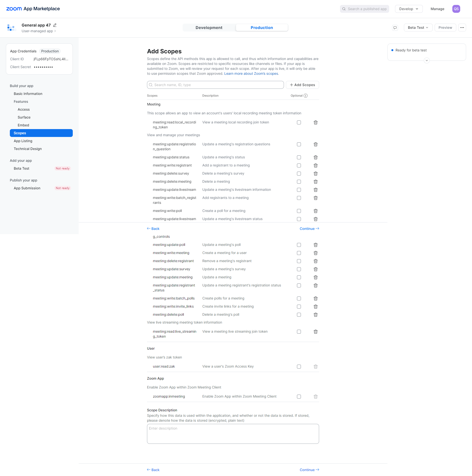Open App Listing in sidebar
The image size is (472, 476).
tap(23, 141)
